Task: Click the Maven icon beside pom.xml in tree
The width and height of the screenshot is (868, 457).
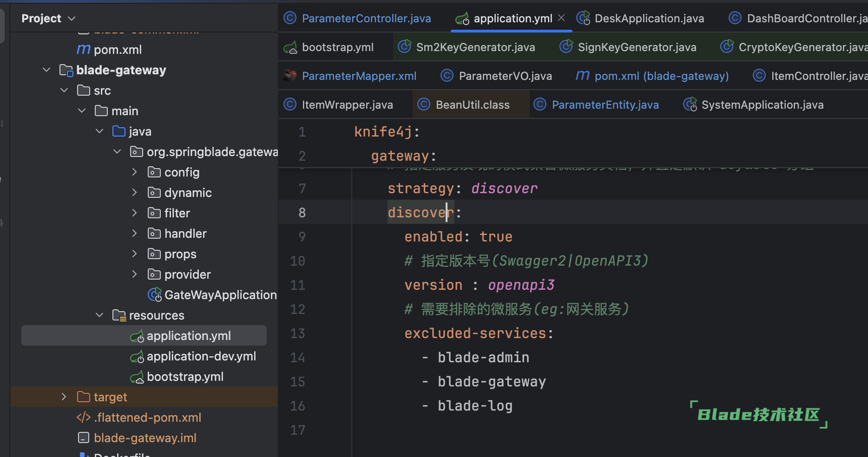Action: pyautogui.click(x=84, y=49)
